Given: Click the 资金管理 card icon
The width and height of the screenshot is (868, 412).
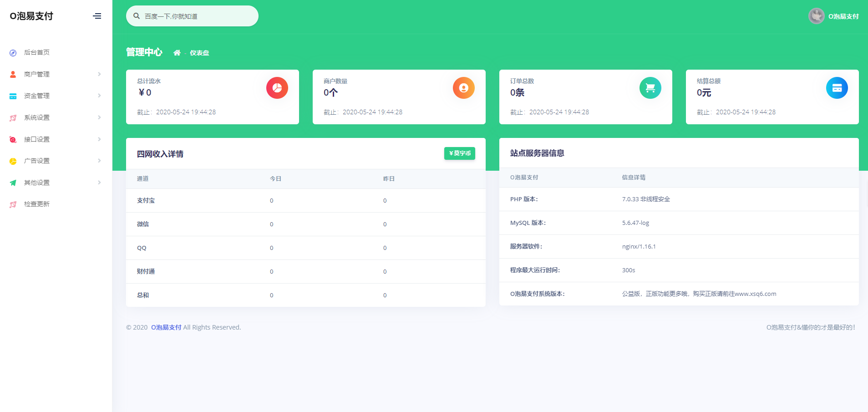Looking at the screenshot, I should tap(13, 96).
